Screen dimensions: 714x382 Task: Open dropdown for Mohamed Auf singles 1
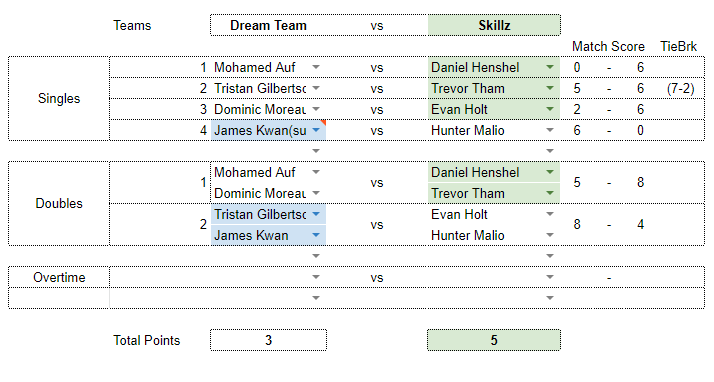point(316,67)
